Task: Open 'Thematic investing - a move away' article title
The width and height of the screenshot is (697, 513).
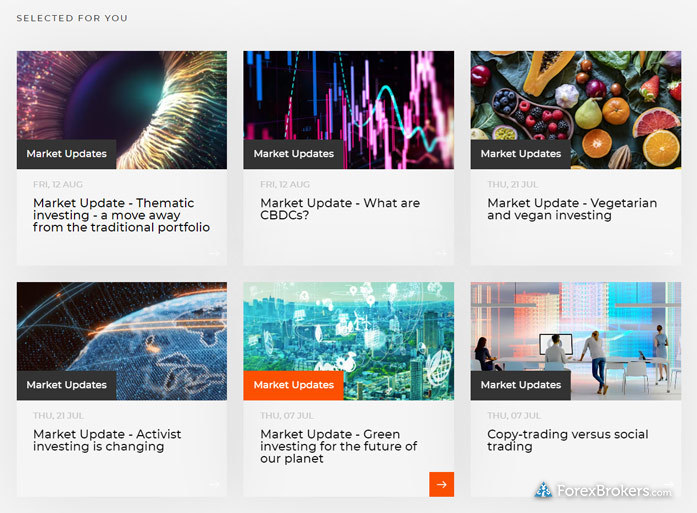Action: (x=121, y=215)
